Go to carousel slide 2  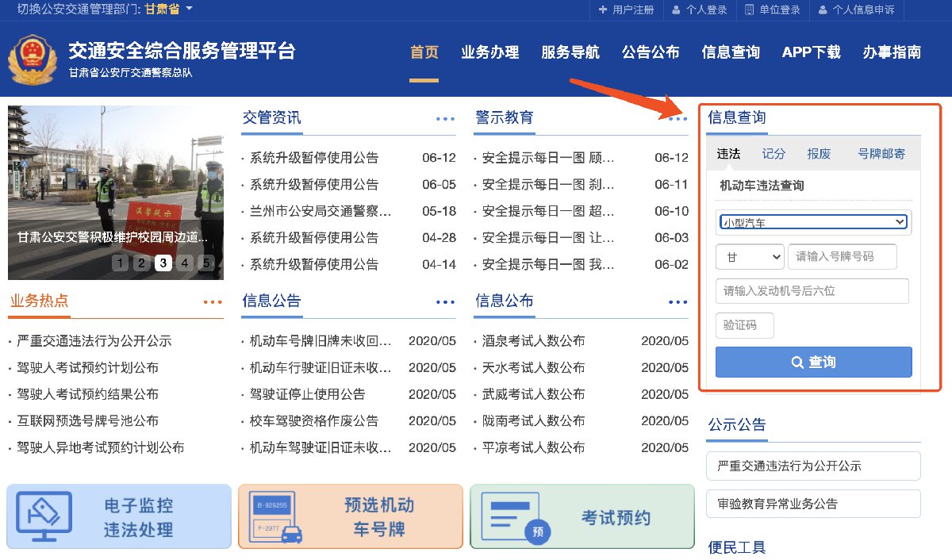(141, 263)
